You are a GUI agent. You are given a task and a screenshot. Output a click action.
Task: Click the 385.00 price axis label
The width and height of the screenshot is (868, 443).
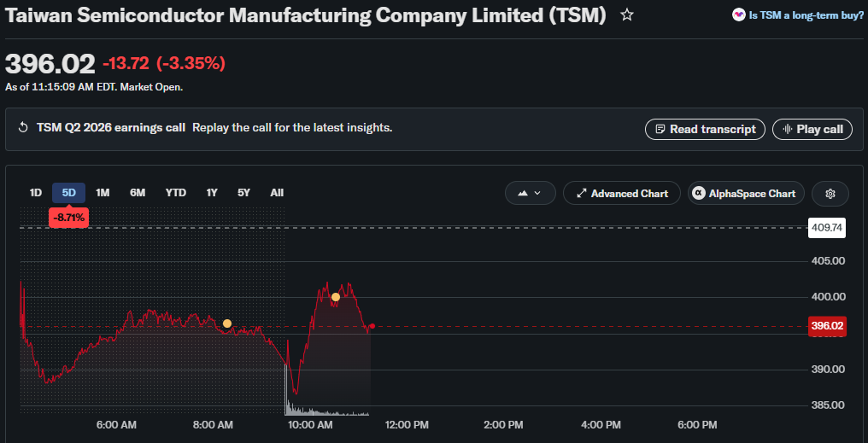pyautogui.click(x=828, y=405)
